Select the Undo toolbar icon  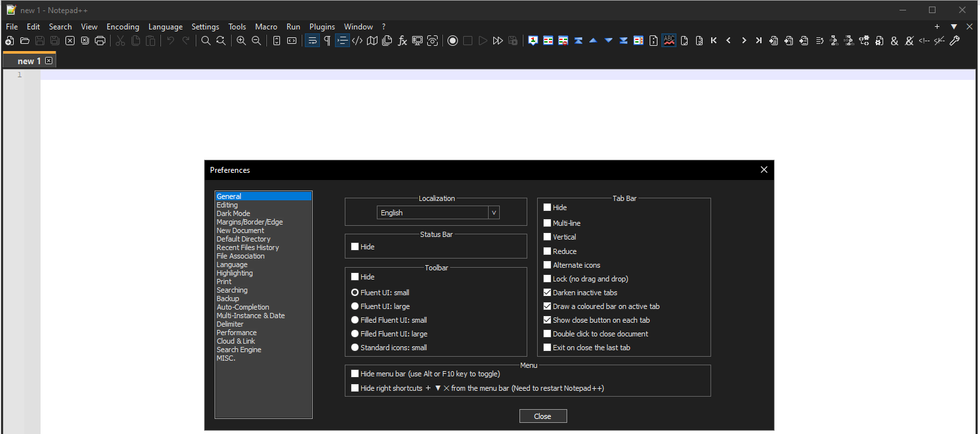[170, 40]
